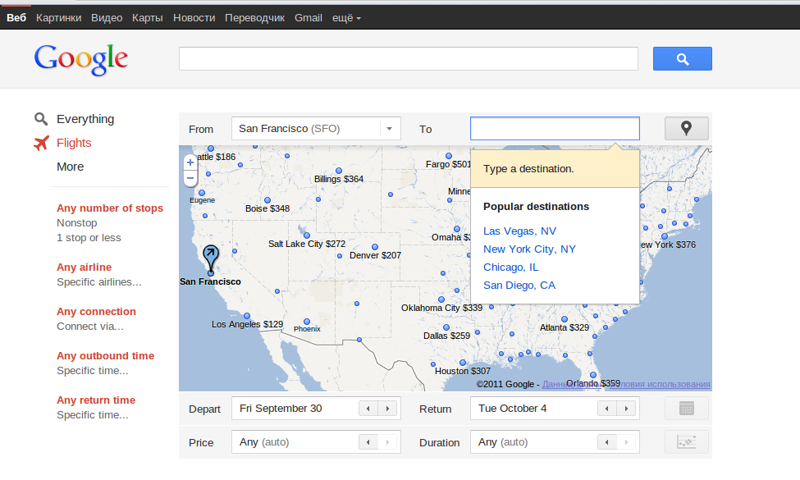This screenshot has height=480, width=800.
Task: Open Specific time under return time
Action: click(x=92, y=415)
